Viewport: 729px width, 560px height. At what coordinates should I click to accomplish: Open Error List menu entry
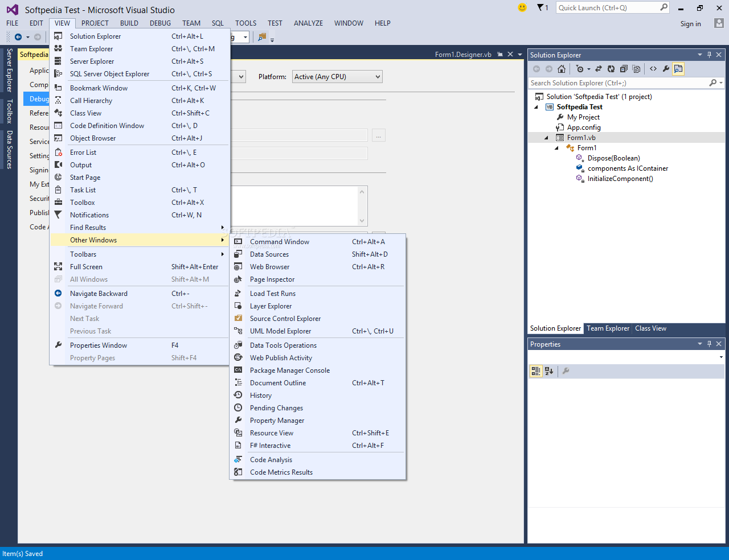(140, 153)
